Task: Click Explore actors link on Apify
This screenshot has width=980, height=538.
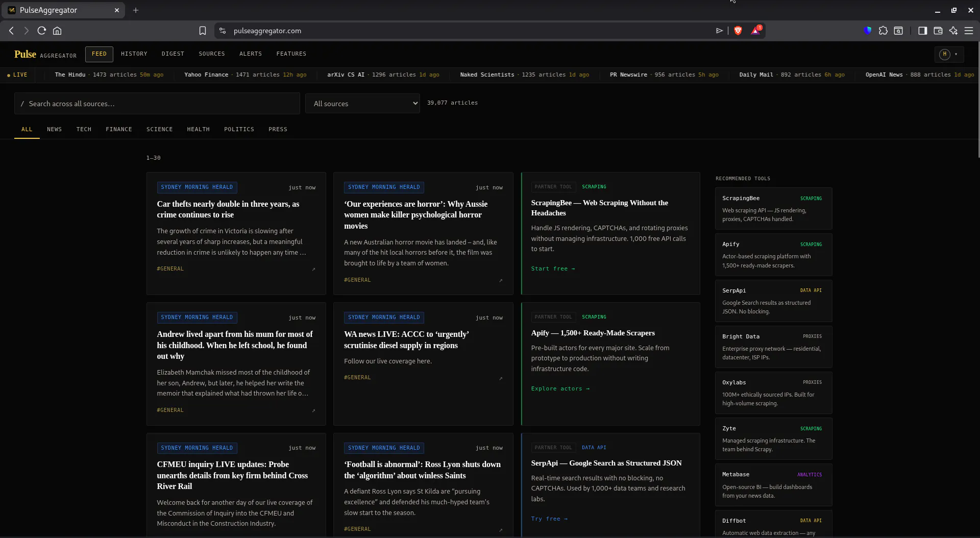Action: (x=560, y=389)
